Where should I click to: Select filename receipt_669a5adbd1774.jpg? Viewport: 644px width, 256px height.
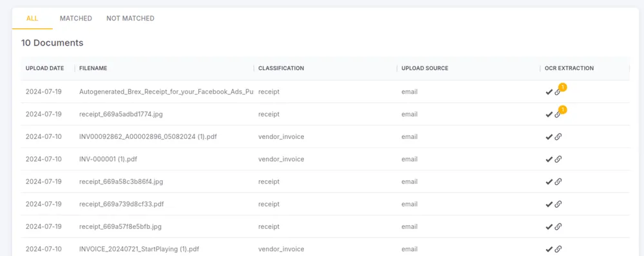(x=121, y=114)
